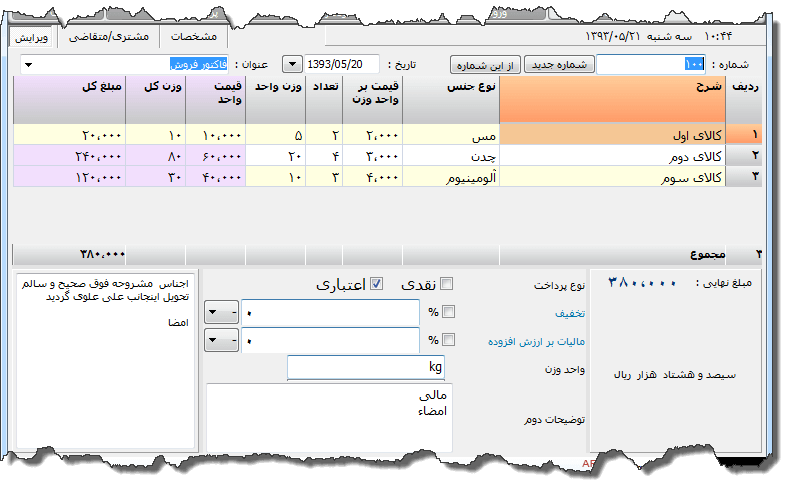Open the date picker dropdown arrow
Viewport: 789px width, 492px height.
tap(293, 64)
